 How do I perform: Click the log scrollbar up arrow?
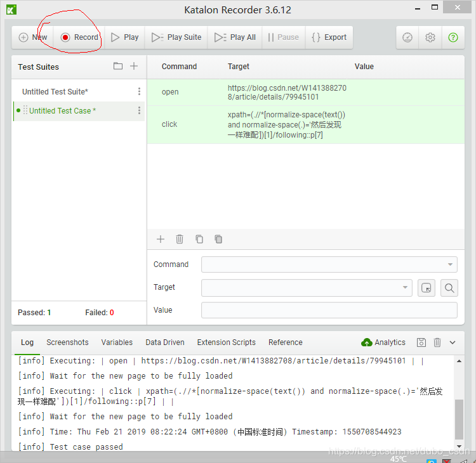click(x=459, y=361)
